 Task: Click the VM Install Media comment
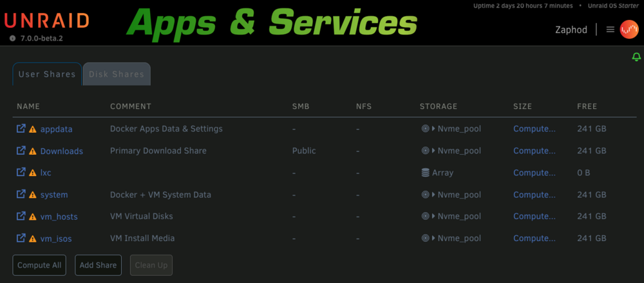click(142, 238)
